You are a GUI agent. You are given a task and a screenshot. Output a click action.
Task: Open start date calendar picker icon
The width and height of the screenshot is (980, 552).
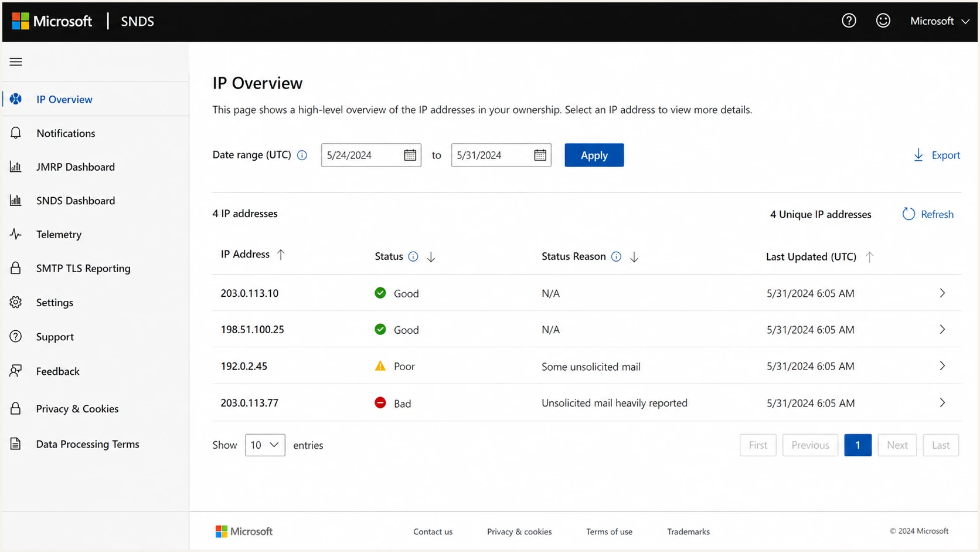[410, 155]
